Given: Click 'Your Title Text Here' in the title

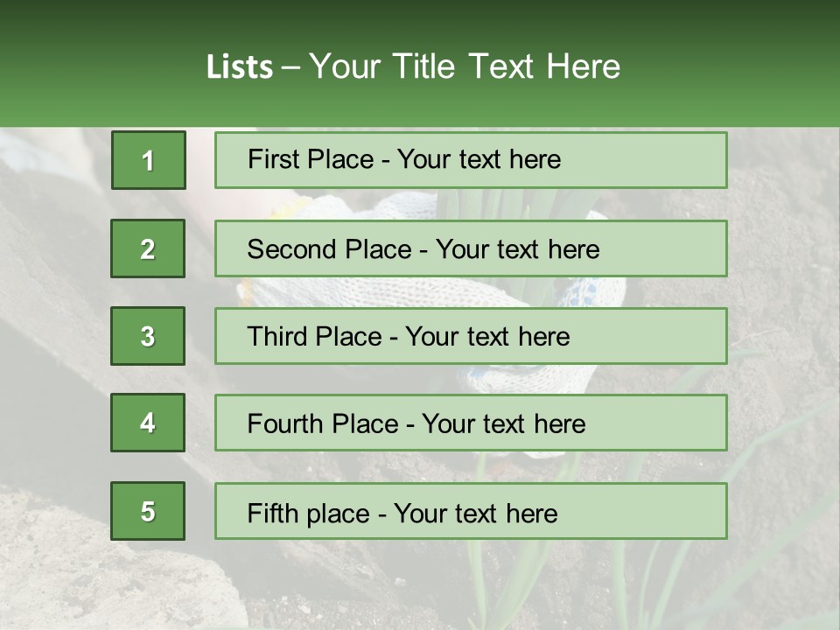Looking at the screenshot, I should pyautogui.click(x=465, y=66).
